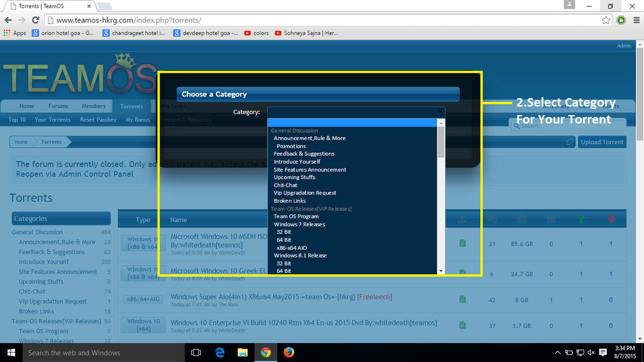This screenshot has height=362, width=644.
Task: Open the 'orion hotel goa' bookmark
Action: pyautogui.click(x=63, y=33)
